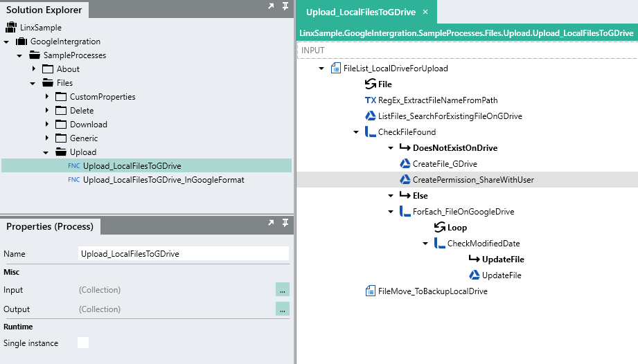The height and width of the screenshot is (364, 638).
Task: Click the CustomProperties folder icon
Action: (61, 97)
